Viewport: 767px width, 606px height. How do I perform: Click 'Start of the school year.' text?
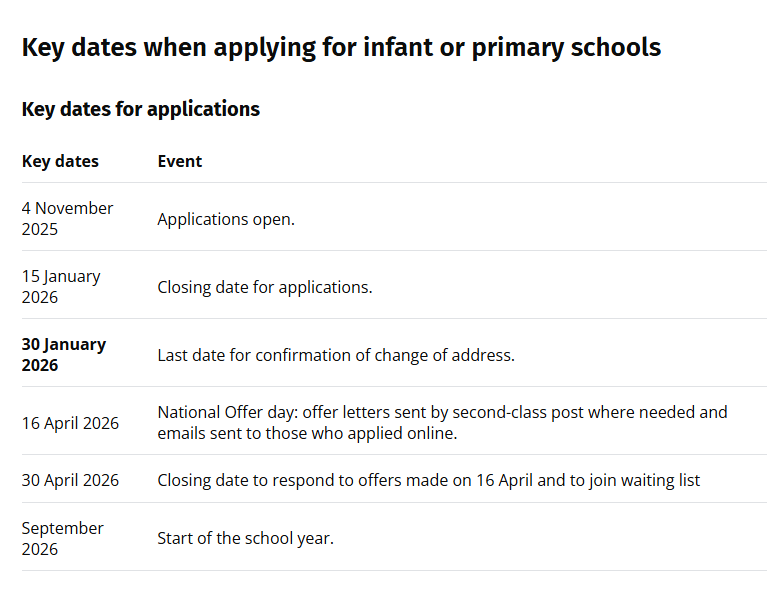point(245,538)
